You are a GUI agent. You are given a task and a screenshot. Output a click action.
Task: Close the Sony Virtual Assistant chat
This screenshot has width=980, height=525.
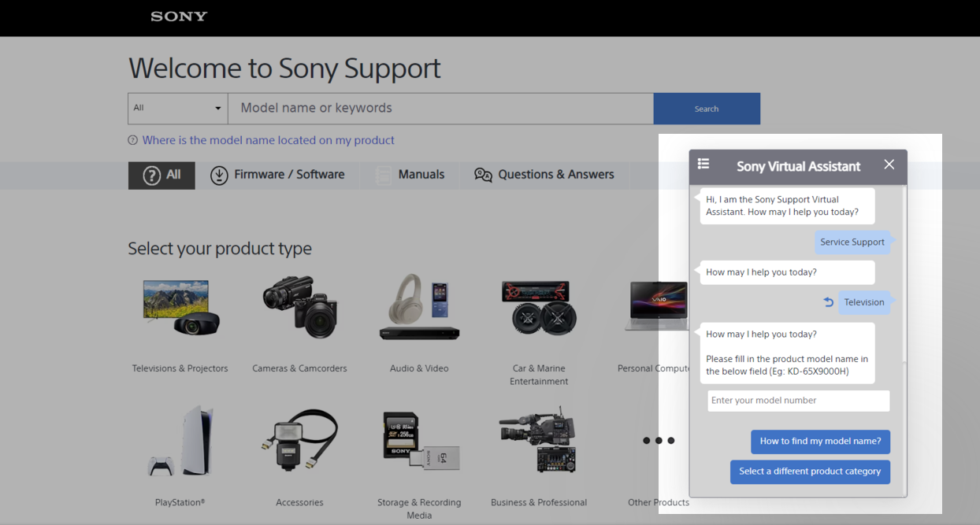[x=889, y=165]
